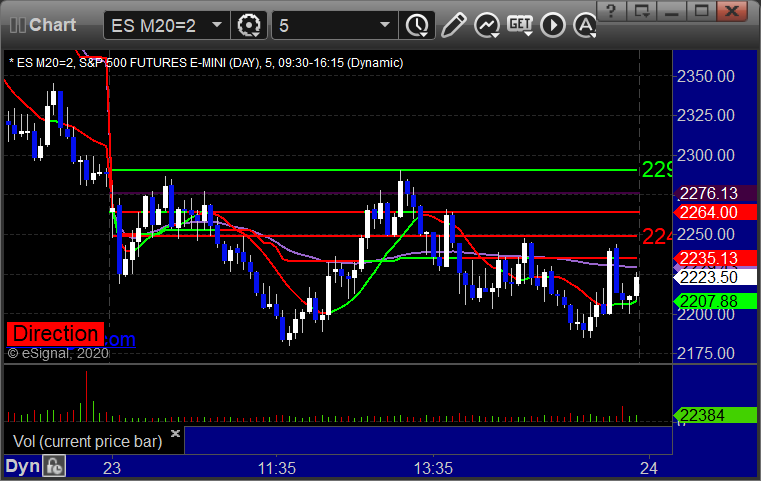Image resolution: width=761 pixels, height=481 pixels.
Task: Click the 2250.00 price axis label
Action: pyautogui.click(x=706, y=234)
